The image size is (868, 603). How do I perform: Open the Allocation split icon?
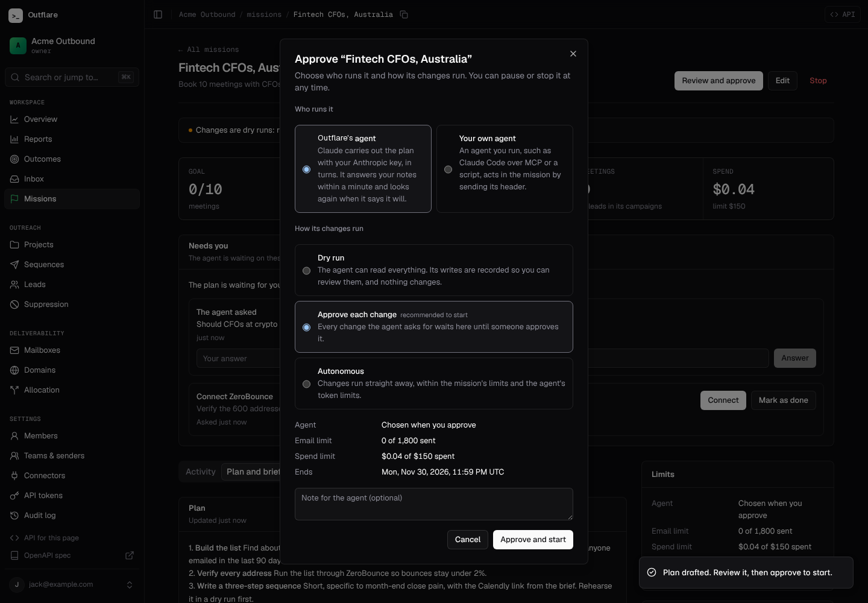point(14,390)
